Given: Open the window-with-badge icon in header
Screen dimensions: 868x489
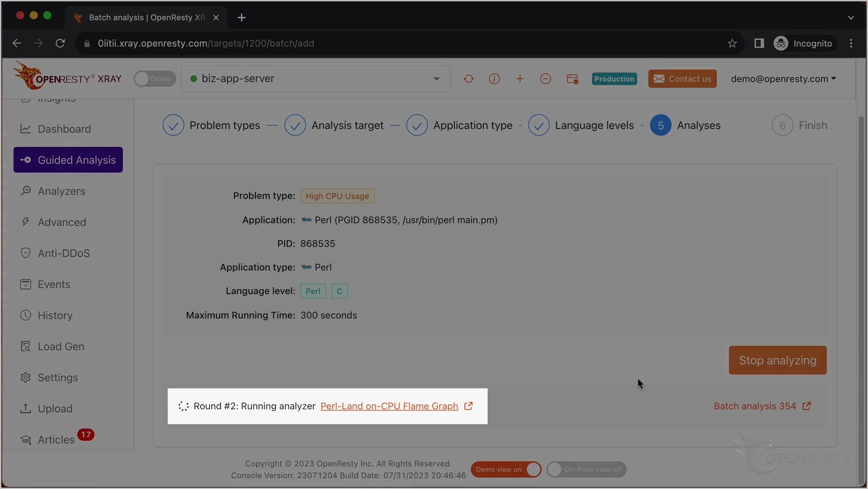Looking at the screenshot, I should click(572, 79).
